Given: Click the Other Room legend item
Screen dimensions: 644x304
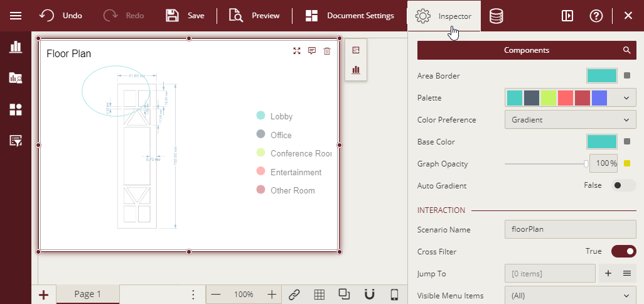Looking at the screenshot, I should [x=286, y=190].
